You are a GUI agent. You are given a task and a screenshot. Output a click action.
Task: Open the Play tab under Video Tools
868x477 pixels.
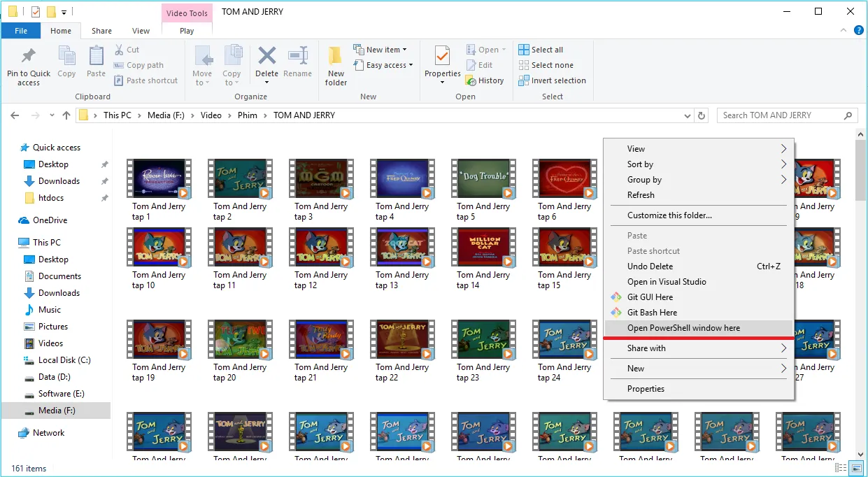[187, 31]
